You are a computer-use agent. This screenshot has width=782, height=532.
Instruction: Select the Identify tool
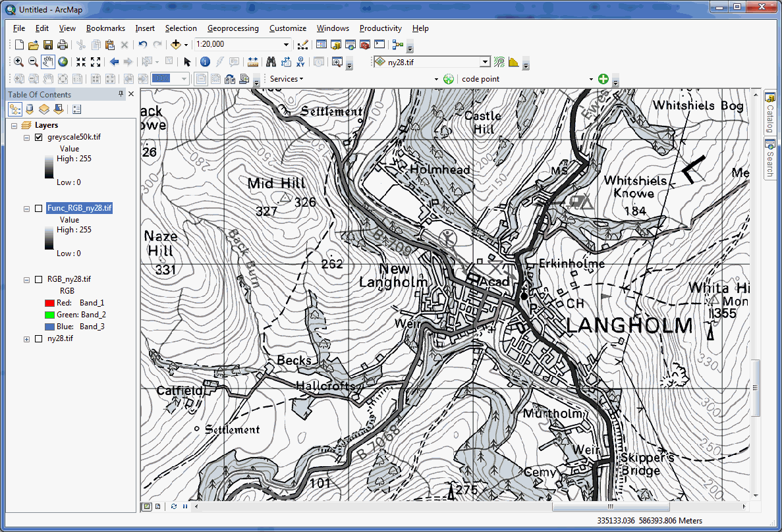coord(205,62)
